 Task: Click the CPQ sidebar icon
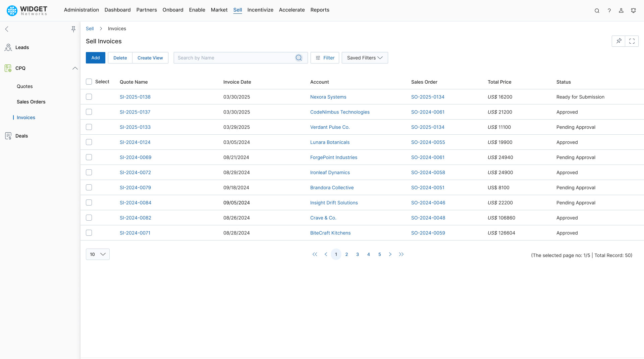pyautogui.click(x=8, y=68)
